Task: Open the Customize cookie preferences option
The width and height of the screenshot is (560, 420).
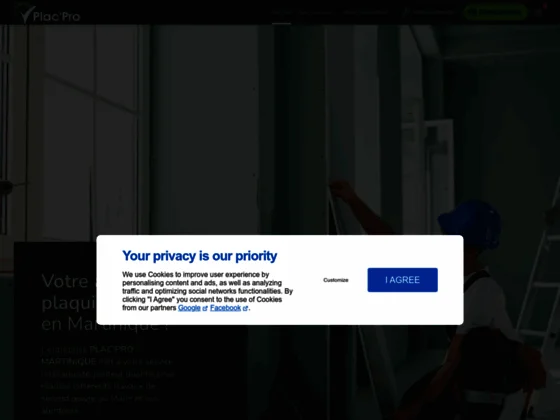Action: (336, 280)
